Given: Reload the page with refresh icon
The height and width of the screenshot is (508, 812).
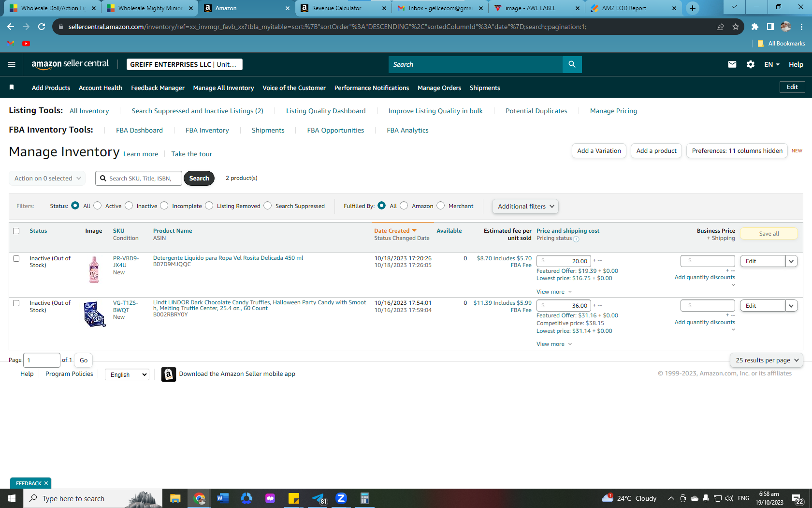Looking at the screenshot, I should [x=42, y=27].
